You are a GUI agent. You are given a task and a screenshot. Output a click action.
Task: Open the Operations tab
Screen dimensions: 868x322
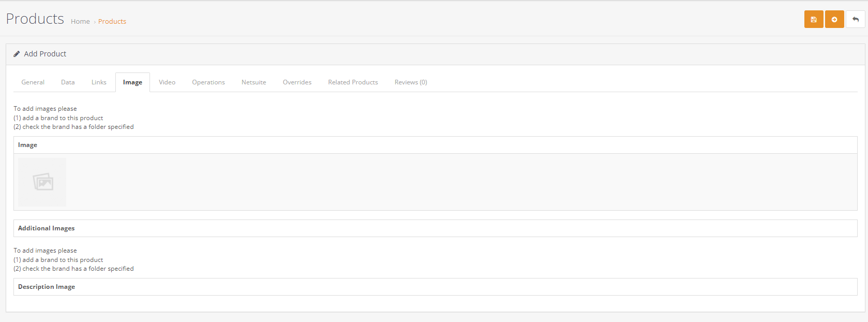click(208, 82)
